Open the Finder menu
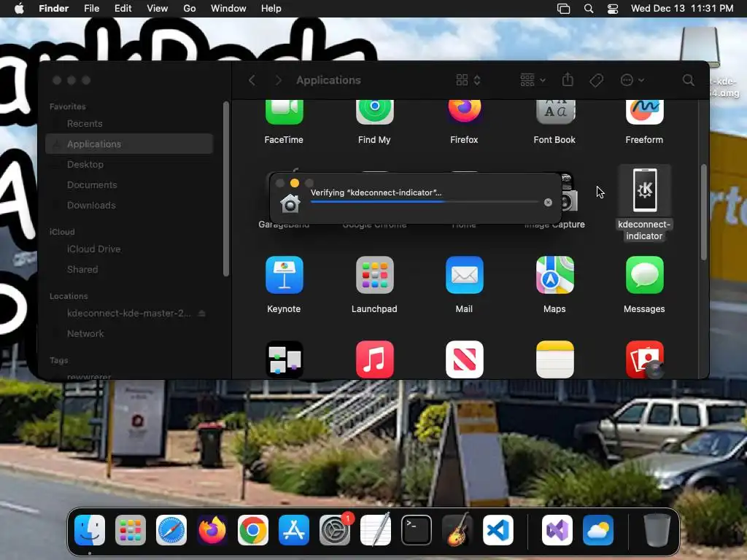 click(x=54, y=9)
